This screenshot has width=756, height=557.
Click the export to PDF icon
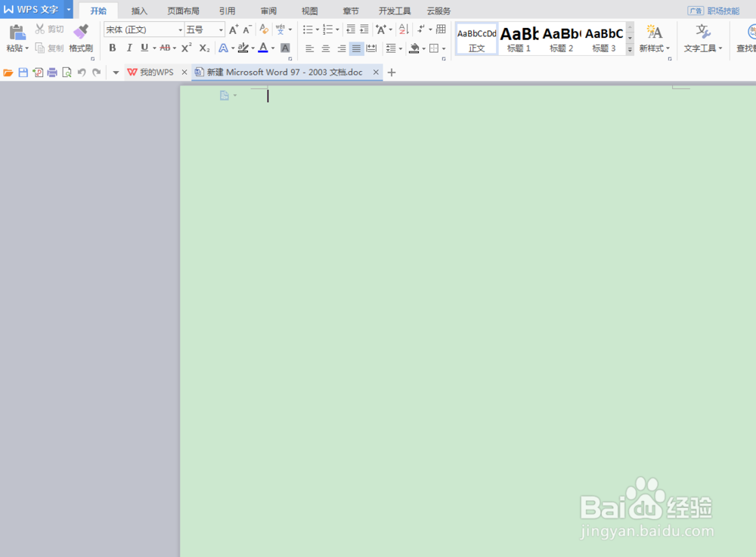click(38, 73)
